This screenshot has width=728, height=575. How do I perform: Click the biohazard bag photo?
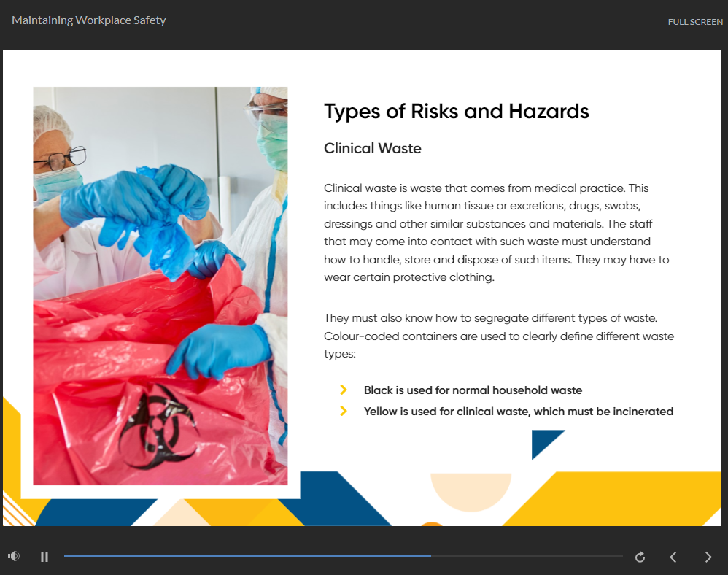[160, 286]
